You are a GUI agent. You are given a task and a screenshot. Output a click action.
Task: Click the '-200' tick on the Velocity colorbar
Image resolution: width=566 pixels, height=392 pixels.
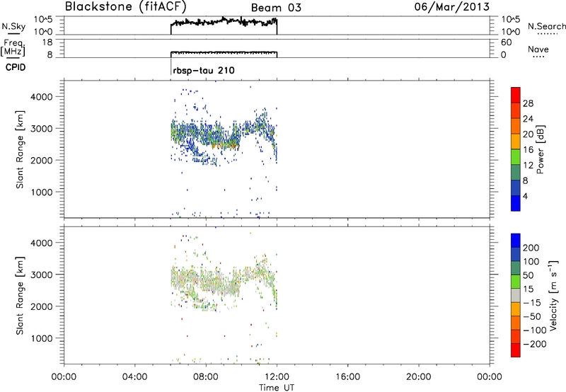(x=534, y=344)
